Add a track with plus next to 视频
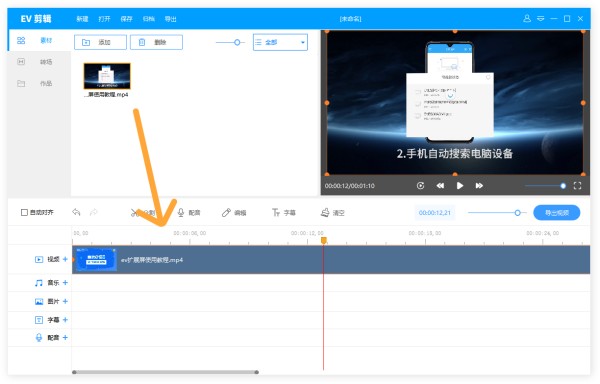This screenshot has width=600, height=384. click(65, 259)
